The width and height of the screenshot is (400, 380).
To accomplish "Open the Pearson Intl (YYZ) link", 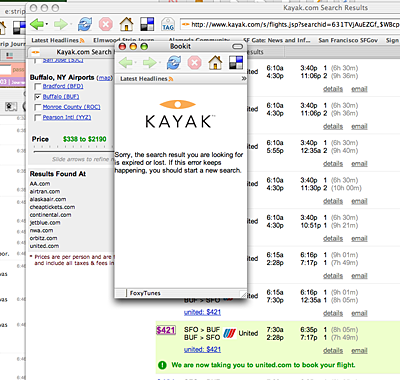I will (67, 117).
